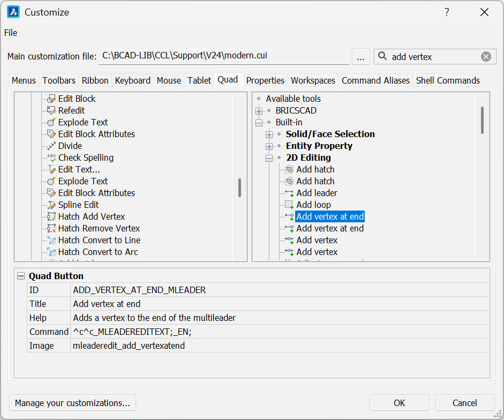Click icon of highlighted Add vertex at end
The height and width of the screenshot is (420, 504).
(x=289, y=217)
